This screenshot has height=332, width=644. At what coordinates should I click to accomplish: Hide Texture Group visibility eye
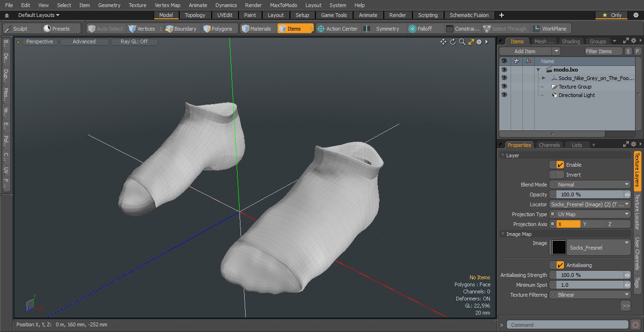504,87
